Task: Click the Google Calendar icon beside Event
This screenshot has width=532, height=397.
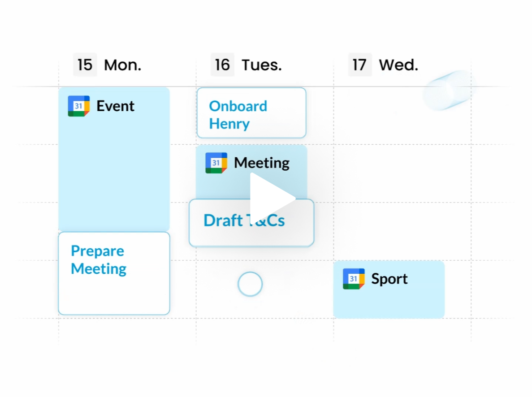Action: coord(79,106)
